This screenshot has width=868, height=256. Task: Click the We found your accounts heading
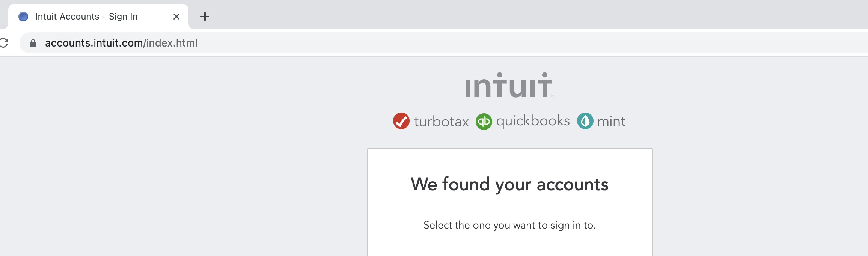(509, 184)
